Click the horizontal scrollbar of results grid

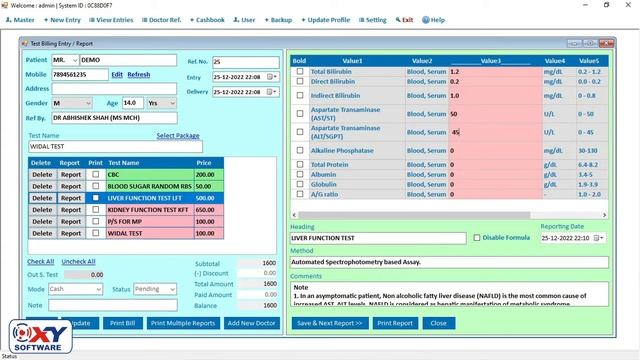[414, 215]
